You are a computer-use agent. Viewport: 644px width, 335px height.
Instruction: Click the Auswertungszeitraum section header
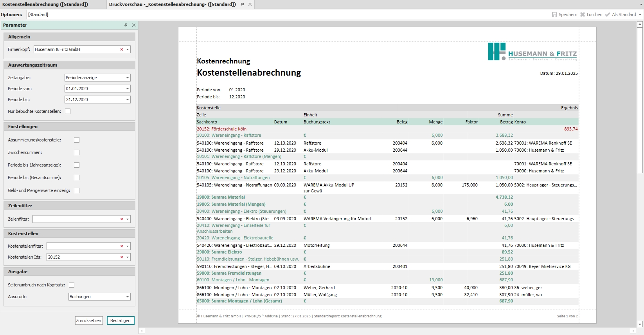click(x=69, y=65)
